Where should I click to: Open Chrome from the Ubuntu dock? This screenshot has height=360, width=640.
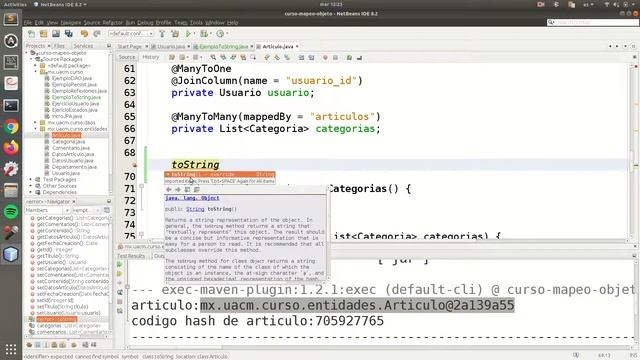click(x=11, y=127)
